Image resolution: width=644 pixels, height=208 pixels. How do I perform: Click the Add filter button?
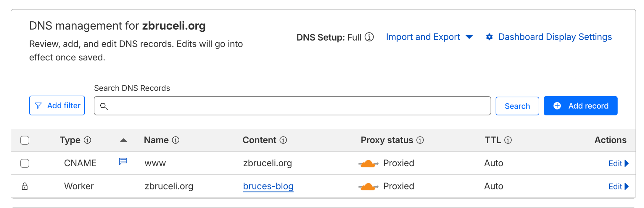(x=57, y=105)
